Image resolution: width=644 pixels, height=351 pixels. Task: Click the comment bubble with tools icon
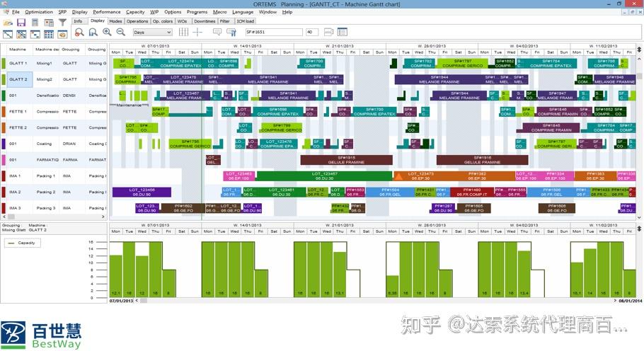point(231,32)
